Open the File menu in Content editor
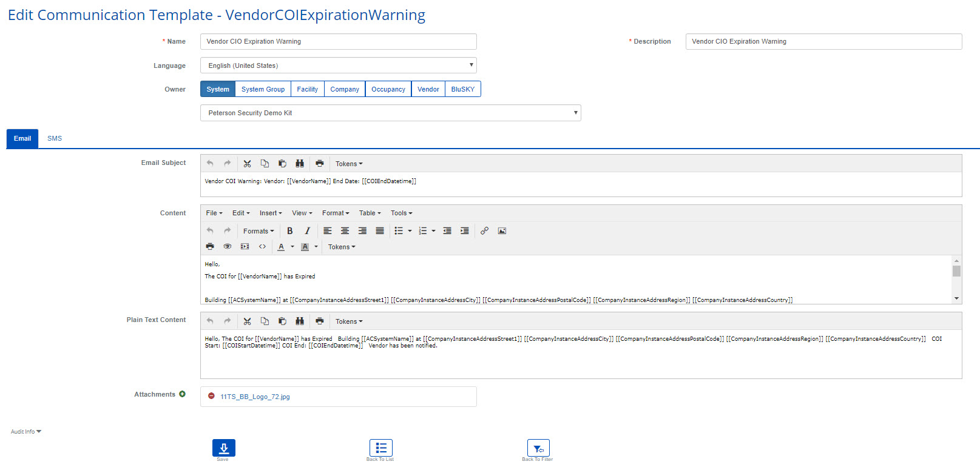This screenshot has width=980, height=470. pos(214,213)
